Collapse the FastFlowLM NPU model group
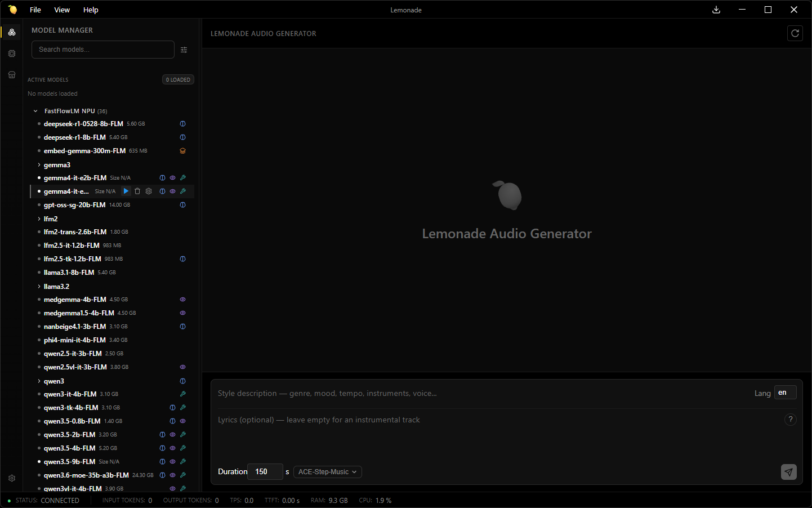 [x=35, y=111]
